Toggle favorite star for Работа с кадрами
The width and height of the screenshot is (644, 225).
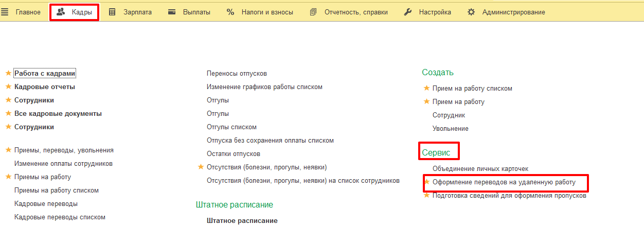click(8, 73)
